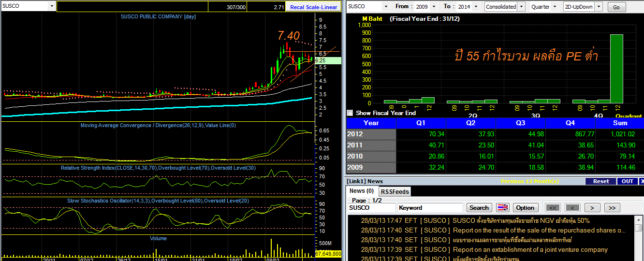644x261 pixels.
Task: Go to previous news page (<)
Action: [x=572, y=208]
